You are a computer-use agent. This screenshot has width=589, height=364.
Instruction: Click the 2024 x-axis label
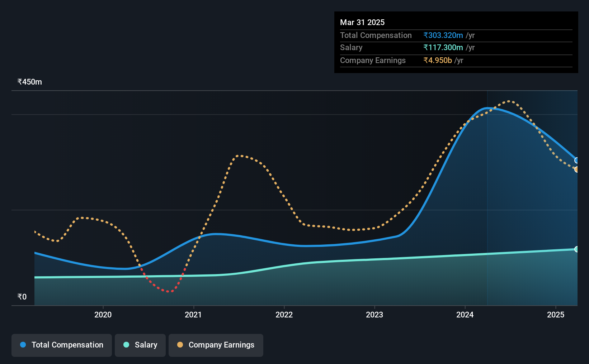[x=465, y=315]
